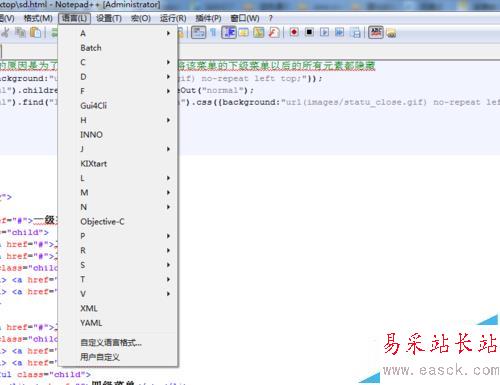Expand the M language submenu
This screenshot has width=500, height=385.
118,192
